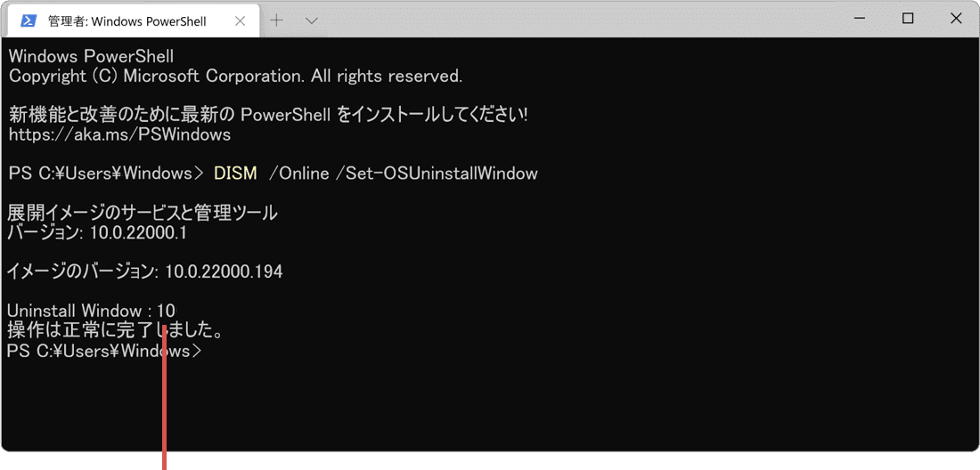
Task: Click the Windows PowerShell header line
Action: pyautogui.click(x=91, y=57)
